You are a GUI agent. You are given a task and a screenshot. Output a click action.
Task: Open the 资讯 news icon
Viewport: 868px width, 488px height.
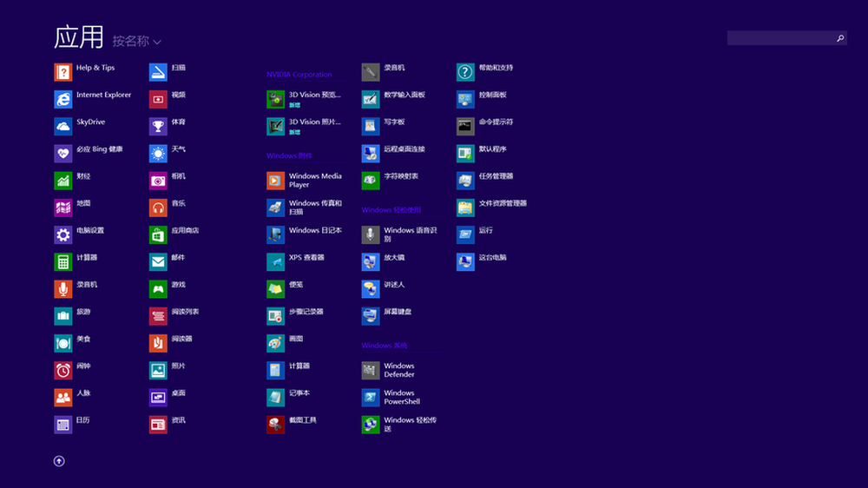[158, 425]
